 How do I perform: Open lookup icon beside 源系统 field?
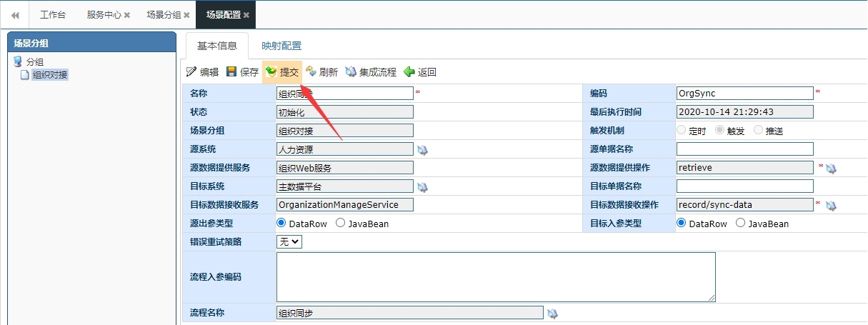click(x=422, y=150)
